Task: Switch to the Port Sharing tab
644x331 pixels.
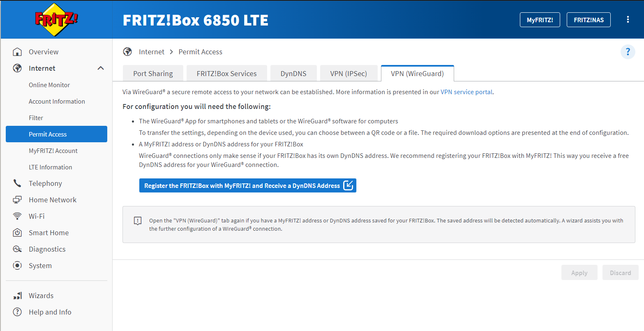Action: (153, 74)
